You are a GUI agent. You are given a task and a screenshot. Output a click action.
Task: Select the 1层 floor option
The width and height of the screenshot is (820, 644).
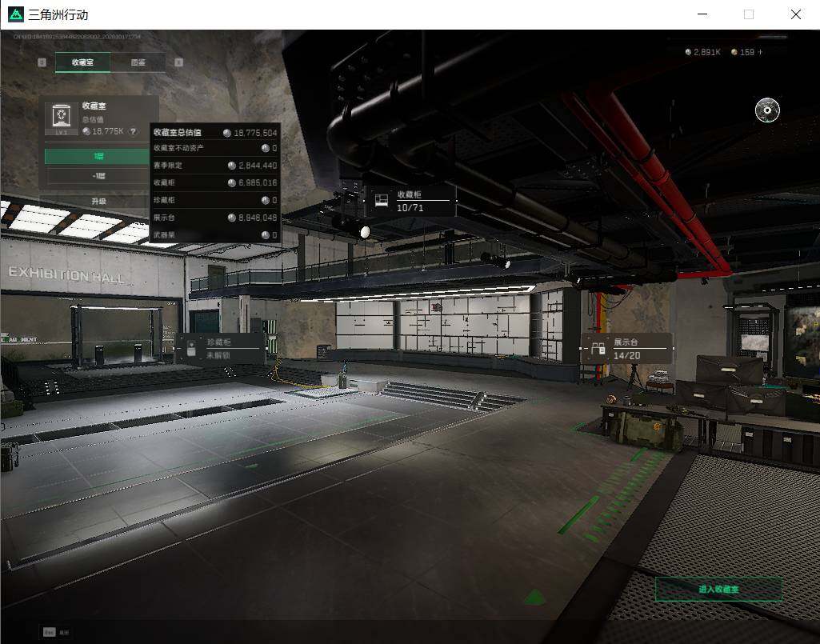[x=98, y=156]
